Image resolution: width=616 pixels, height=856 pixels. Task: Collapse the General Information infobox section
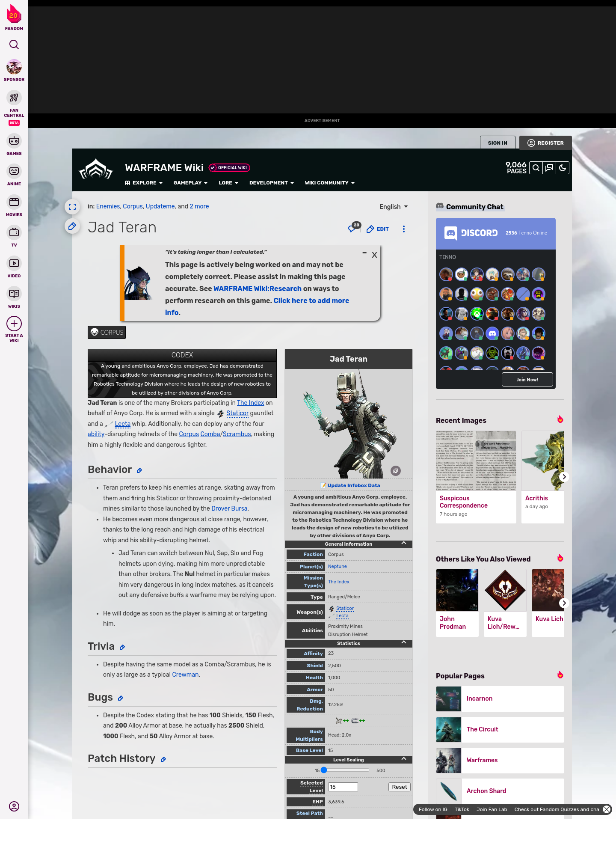404,543
